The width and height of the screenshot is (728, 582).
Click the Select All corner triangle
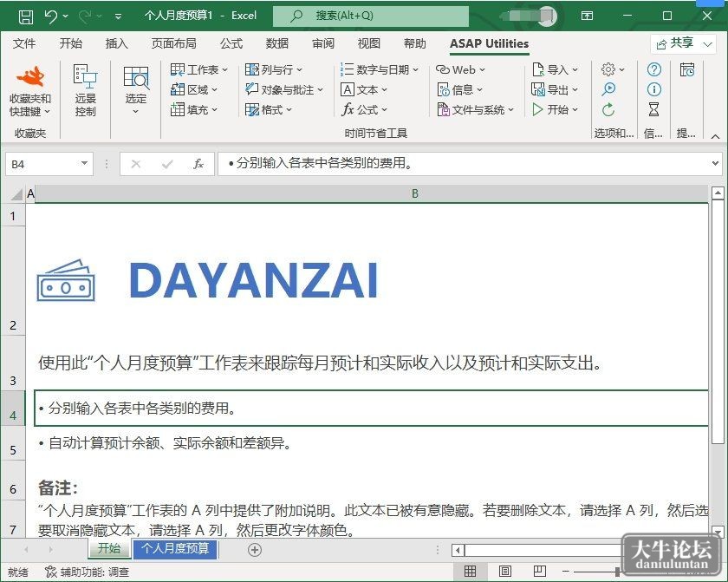pos(16,193)
